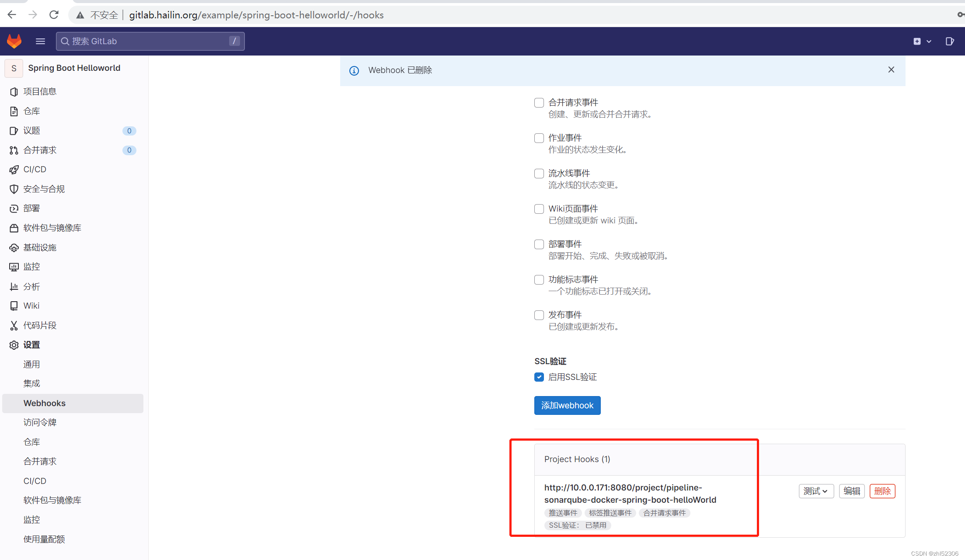Click the GitLab fox logo

[x=14, y=41]
